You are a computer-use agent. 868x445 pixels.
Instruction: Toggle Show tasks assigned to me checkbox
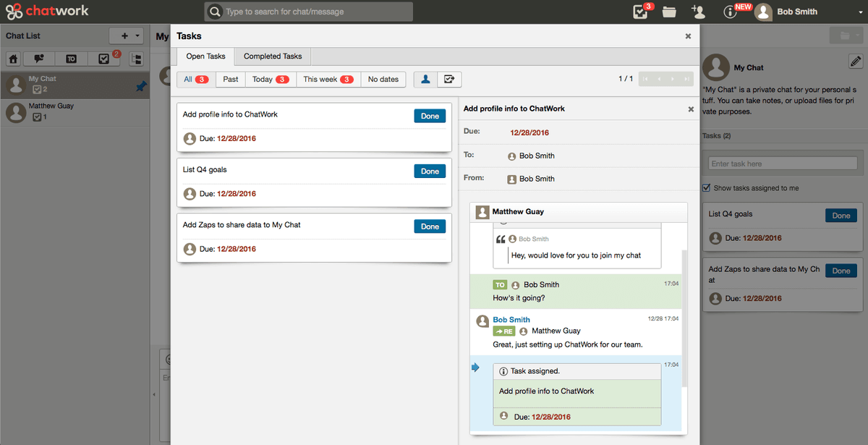707,188
